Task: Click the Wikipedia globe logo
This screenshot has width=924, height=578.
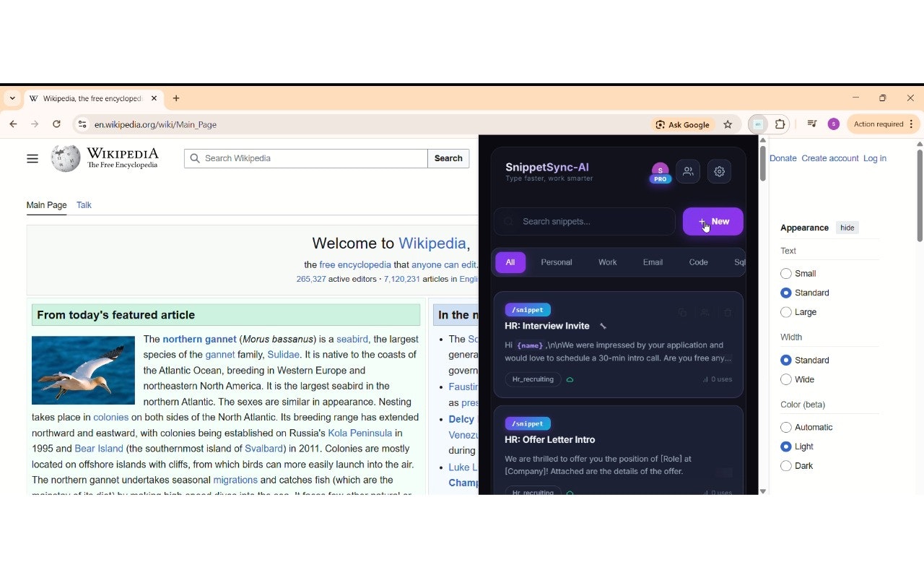Action: coord(66,158)
